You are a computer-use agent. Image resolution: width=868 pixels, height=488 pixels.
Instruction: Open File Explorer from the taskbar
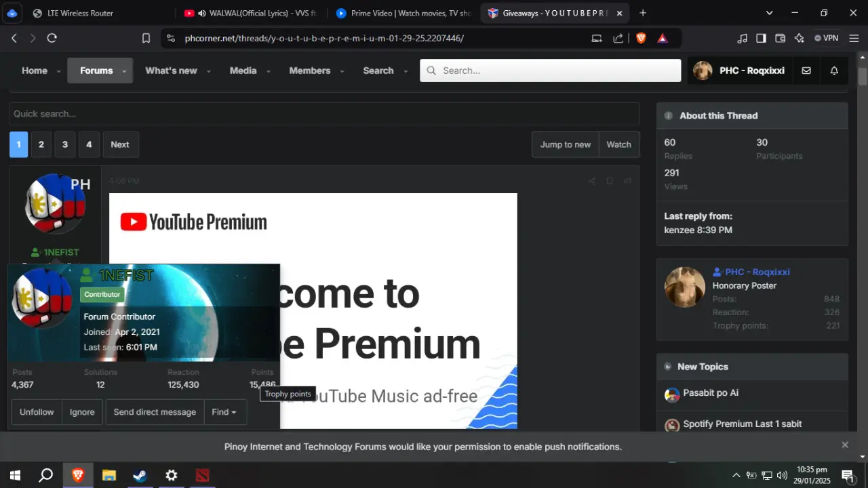point(108,475)
